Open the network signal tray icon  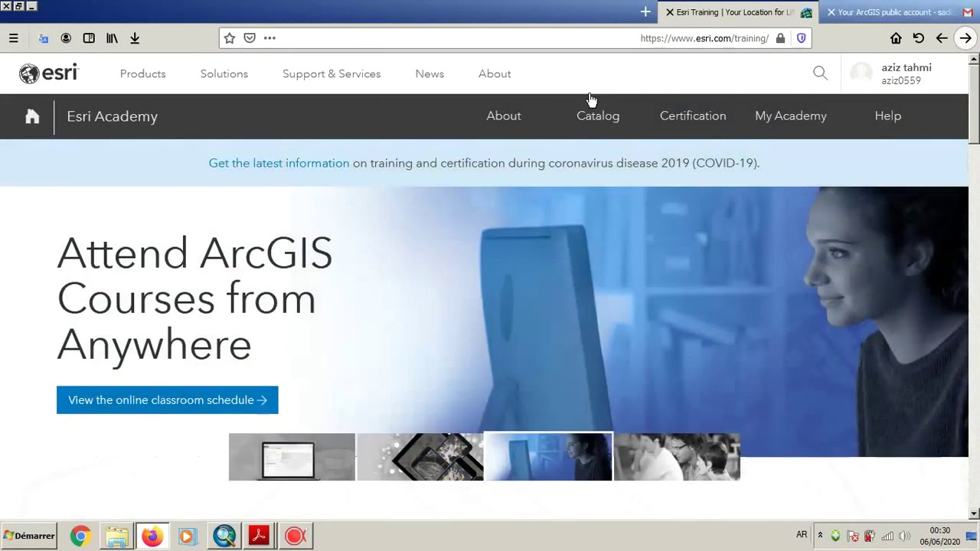coord(887,536)
